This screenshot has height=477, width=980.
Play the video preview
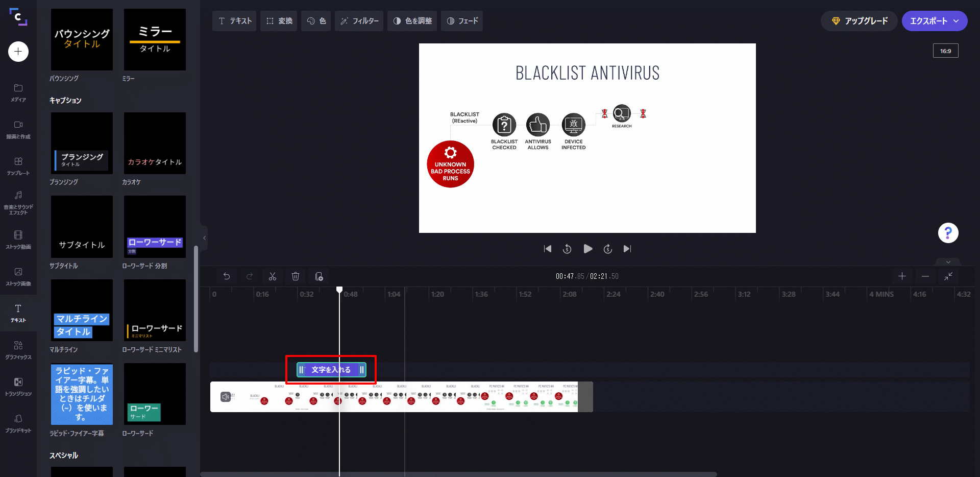[587, 249]
